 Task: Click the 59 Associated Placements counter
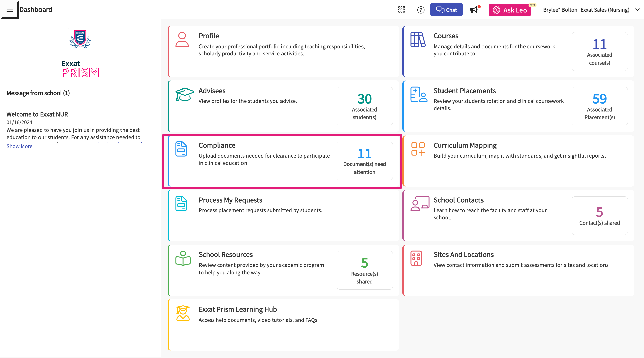tap(599, 106)
